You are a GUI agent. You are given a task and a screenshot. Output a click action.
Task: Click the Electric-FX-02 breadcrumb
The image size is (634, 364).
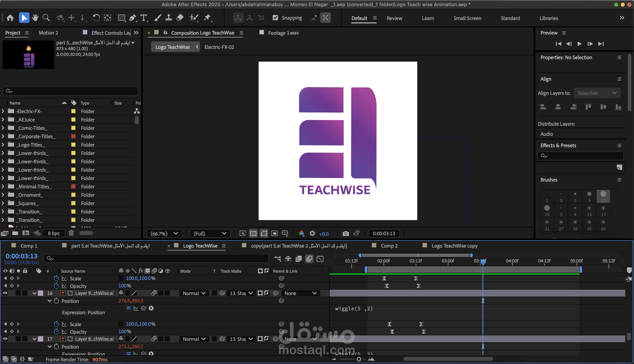[219, 47]
